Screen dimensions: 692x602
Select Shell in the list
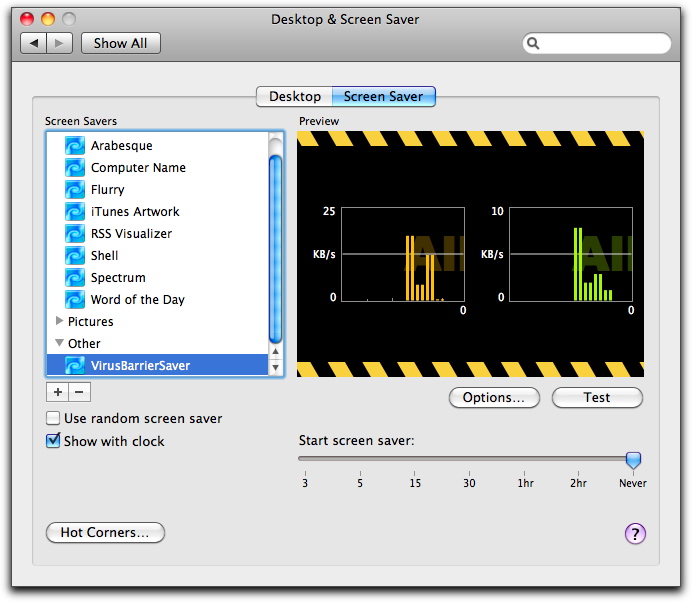pos(105,256)
